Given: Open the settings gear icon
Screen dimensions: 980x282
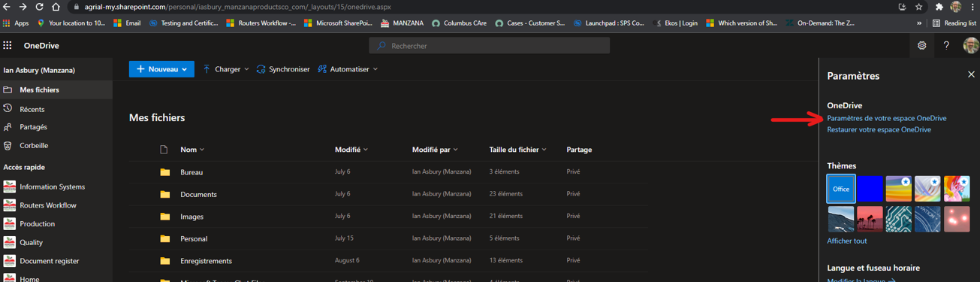Looking at the screenshot, I should [921, 45].
